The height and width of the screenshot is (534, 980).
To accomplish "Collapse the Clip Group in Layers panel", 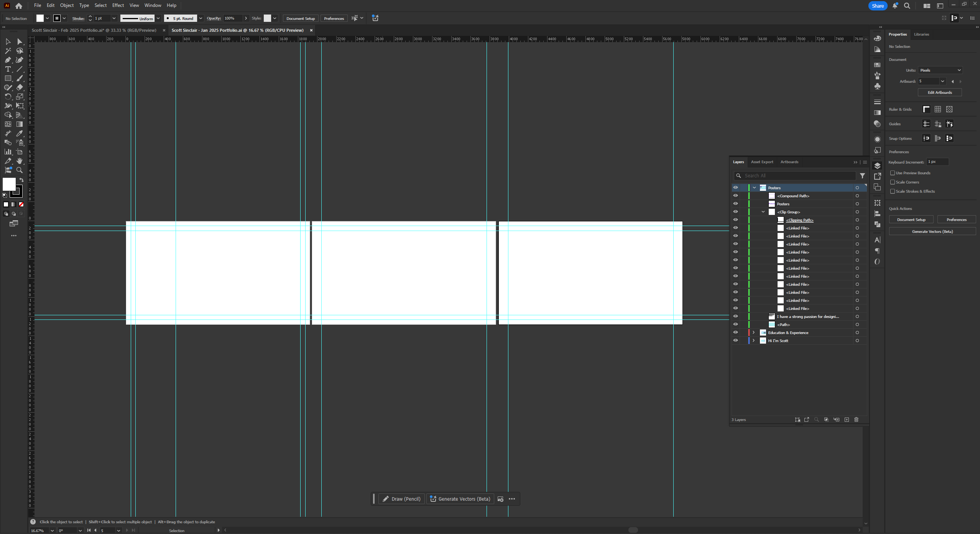I will (x=763, y=211).
